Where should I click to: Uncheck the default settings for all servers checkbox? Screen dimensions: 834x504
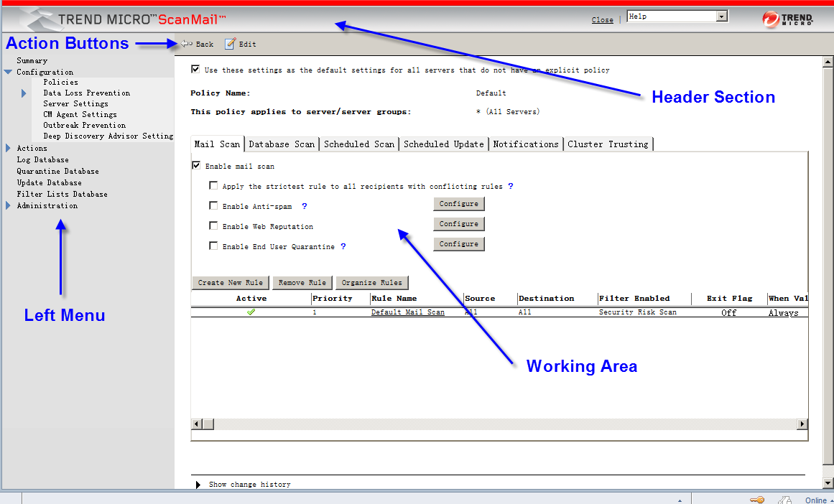(x=195, y=70)
